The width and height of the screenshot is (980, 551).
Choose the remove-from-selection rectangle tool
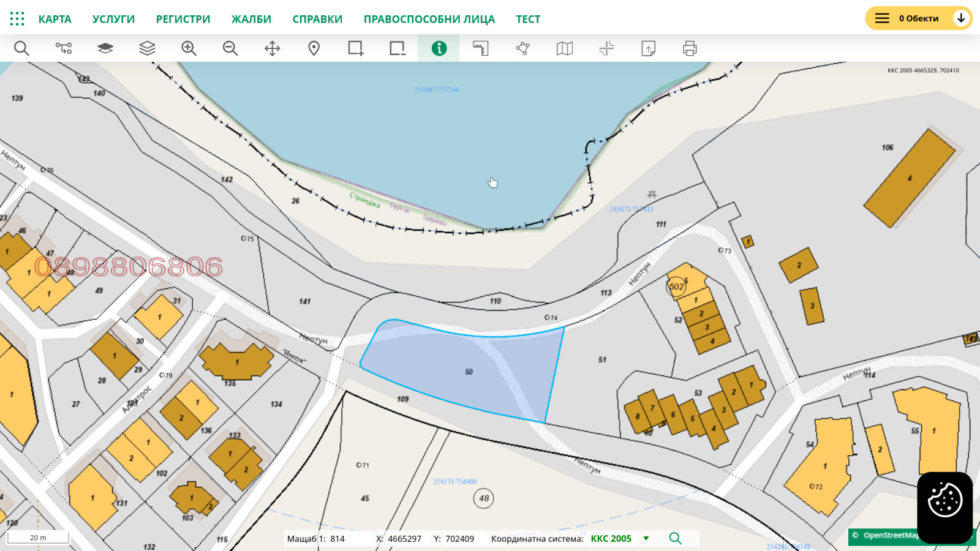click(397, 48)
